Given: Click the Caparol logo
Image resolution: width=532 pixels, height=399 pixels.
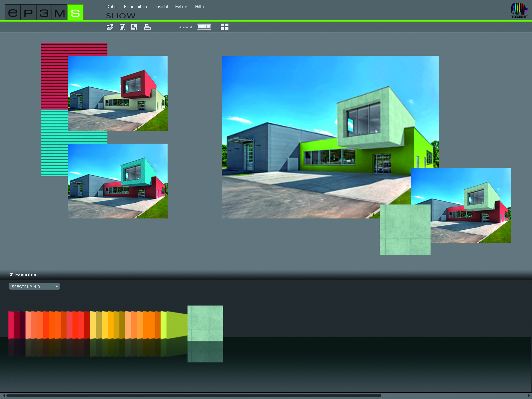Looking at the screenshot, I should [519, 10].
